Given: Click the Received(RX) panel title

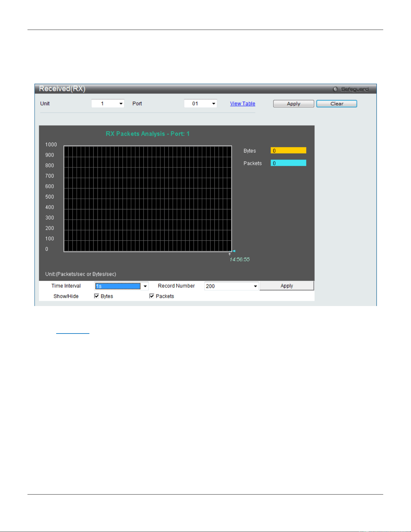Looking at the screenshot, I should (62, 89).
